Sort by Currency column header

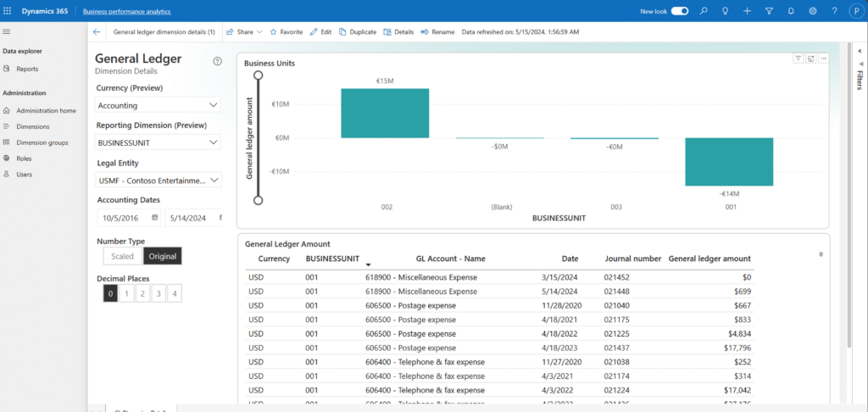[274, 259]
